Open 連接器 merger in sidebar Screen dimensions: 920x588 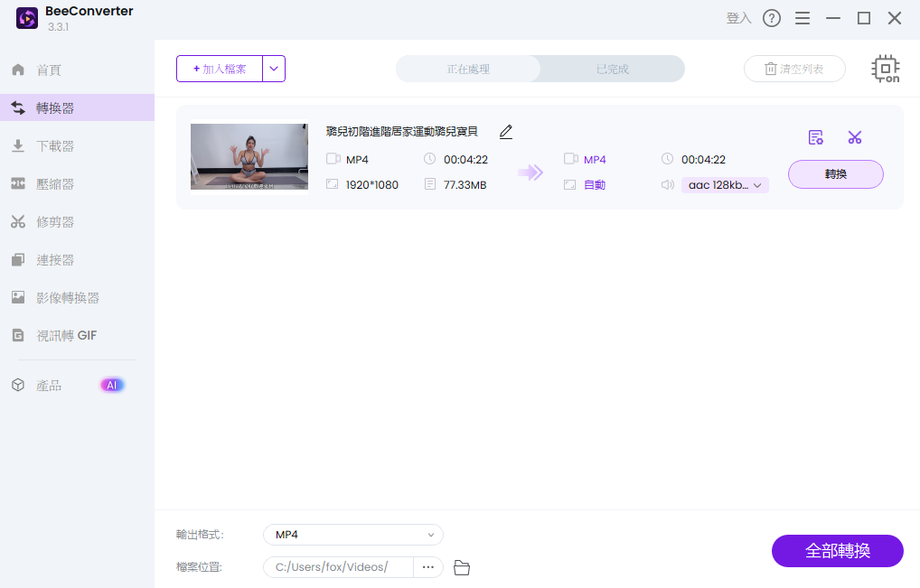click(77, 260)
